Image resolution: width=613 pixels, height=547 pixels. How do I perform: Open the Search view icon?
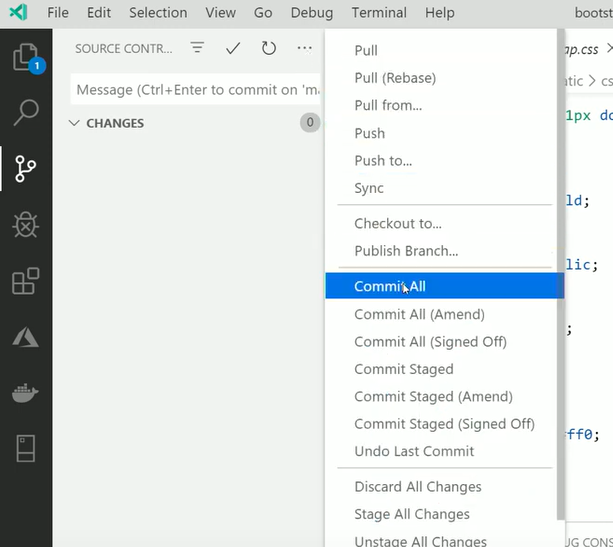tap(25, 113)
